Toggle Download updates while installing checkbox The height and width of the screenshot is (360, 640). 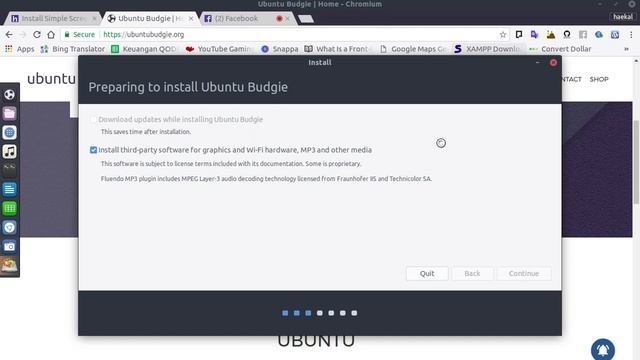(93, 120)
